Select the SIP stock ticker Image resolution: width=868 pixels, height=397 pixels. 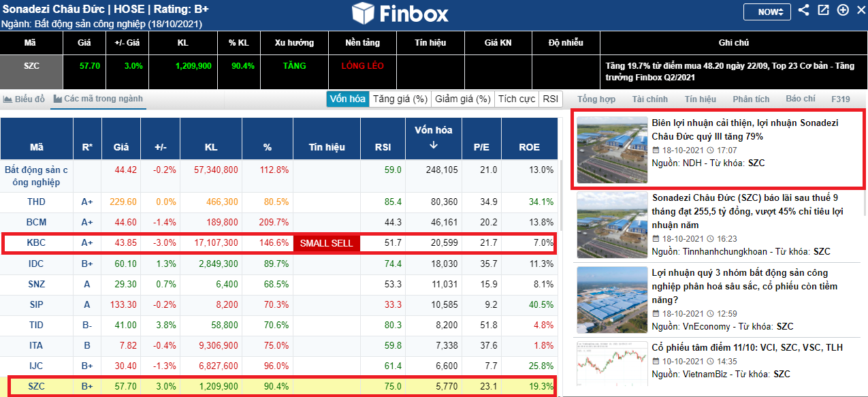point(36,304)
